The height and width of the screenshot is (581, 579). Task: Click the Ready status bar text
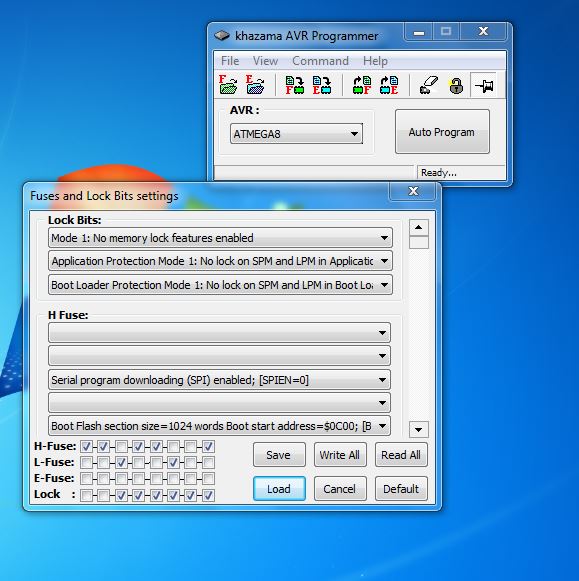[439, 173]
